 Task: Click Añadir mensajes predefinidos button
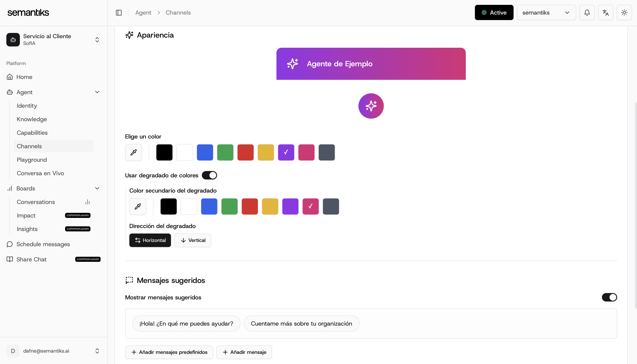(169, 352)
